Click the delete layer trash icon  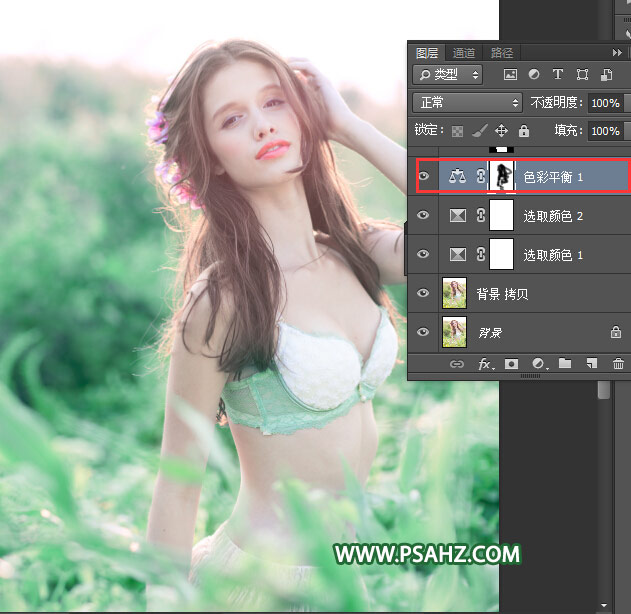618,365
